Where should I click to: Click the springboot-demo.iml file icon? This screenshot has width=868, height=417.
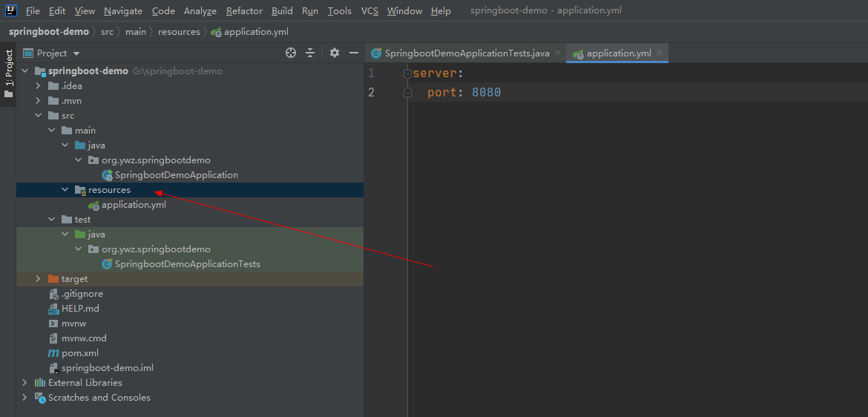tap(53, 368)
